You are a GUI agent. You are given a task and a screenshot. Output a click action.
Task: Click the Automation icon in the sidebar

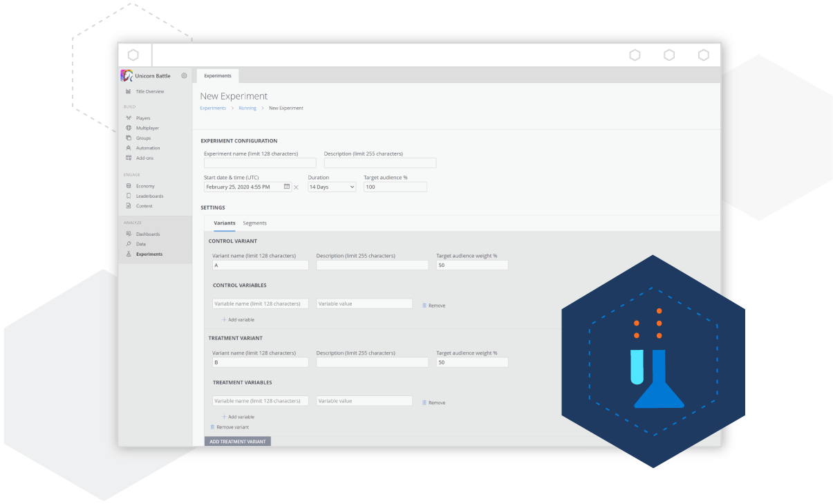(129, 148)
